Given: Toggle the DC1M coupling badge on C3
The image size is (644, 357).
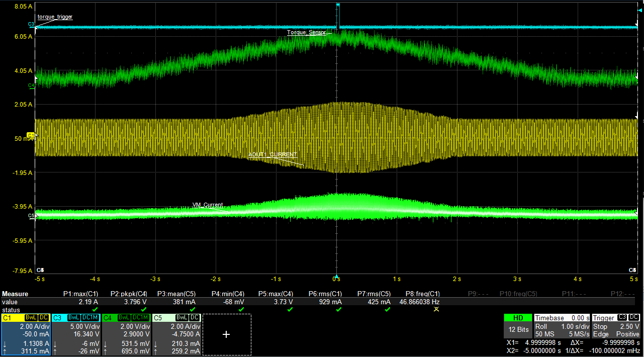Looking at the screenshot, I should click(90, 318).
